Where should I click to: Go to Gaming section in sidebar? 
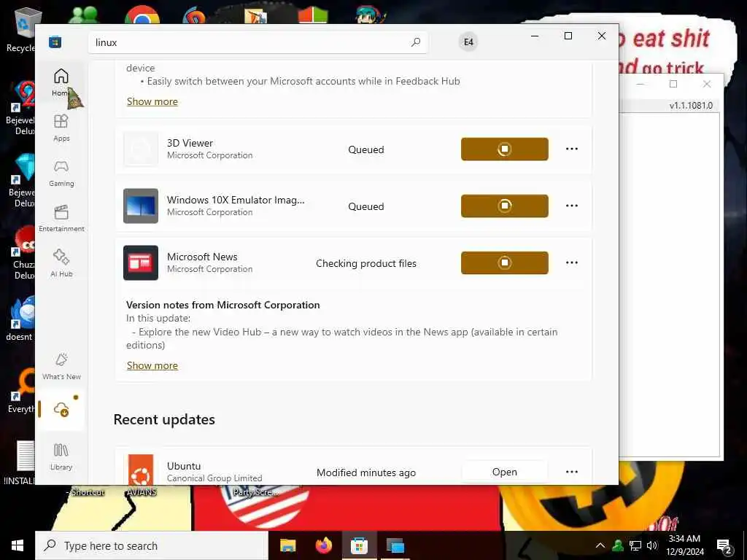(61, 173)
